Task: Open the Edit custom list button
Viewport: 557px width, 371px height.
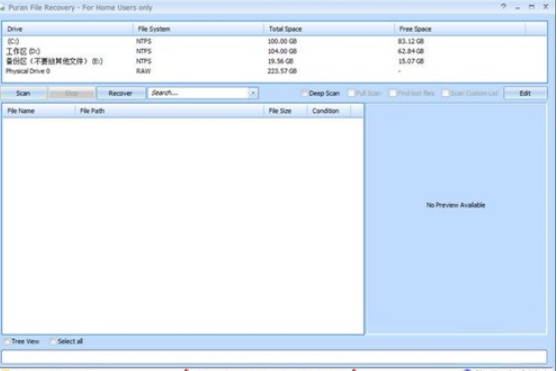Action: [525, 93]
